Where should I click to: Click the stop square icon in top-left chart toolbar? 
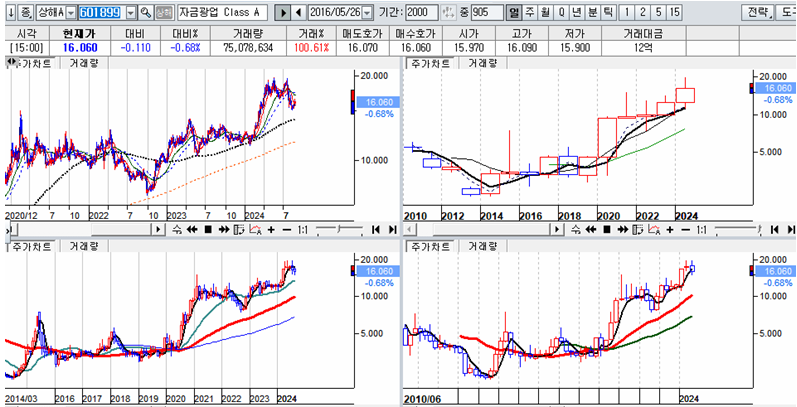[x=207, y=230]
